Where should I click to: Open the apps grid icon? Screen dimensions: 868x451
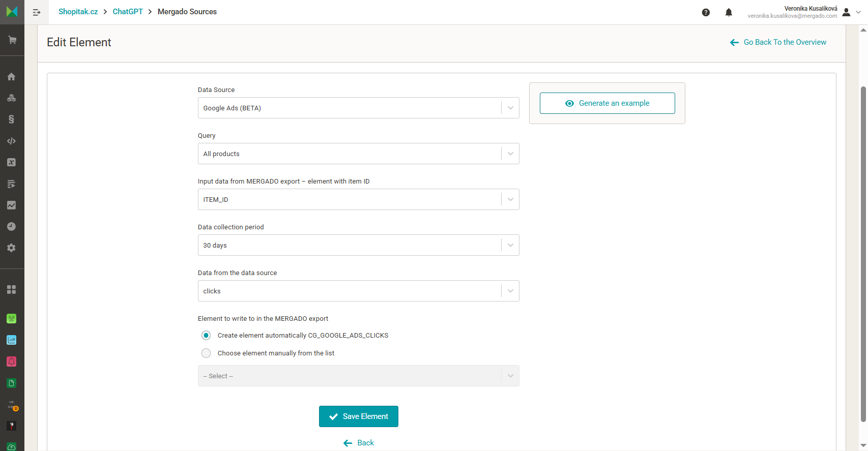coord(11,289)
